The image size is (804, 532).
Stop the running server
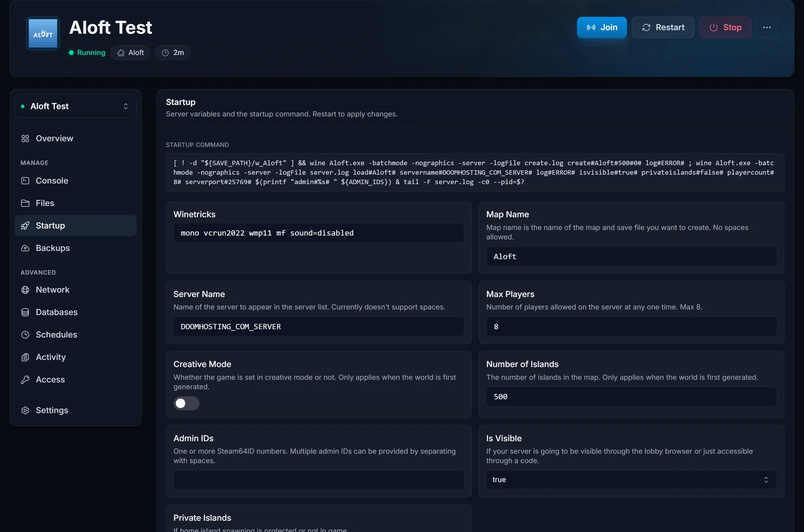[x=725, y=28]
